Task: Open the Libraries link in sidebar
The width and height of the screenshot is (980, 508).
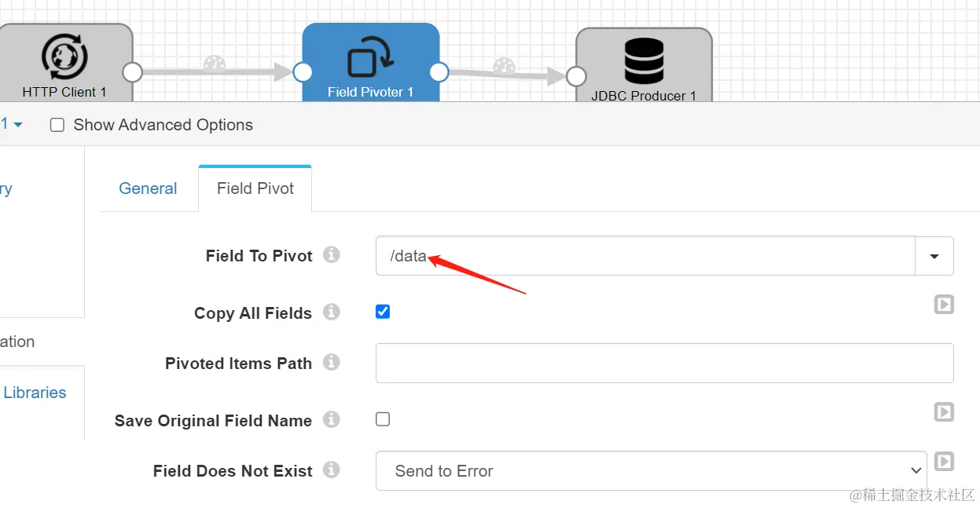Action: [x=35, y=393]
